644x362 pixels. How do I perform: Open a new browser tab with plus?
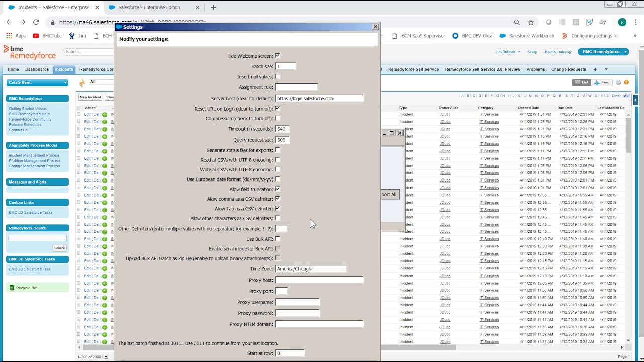(x=213, y=7)
